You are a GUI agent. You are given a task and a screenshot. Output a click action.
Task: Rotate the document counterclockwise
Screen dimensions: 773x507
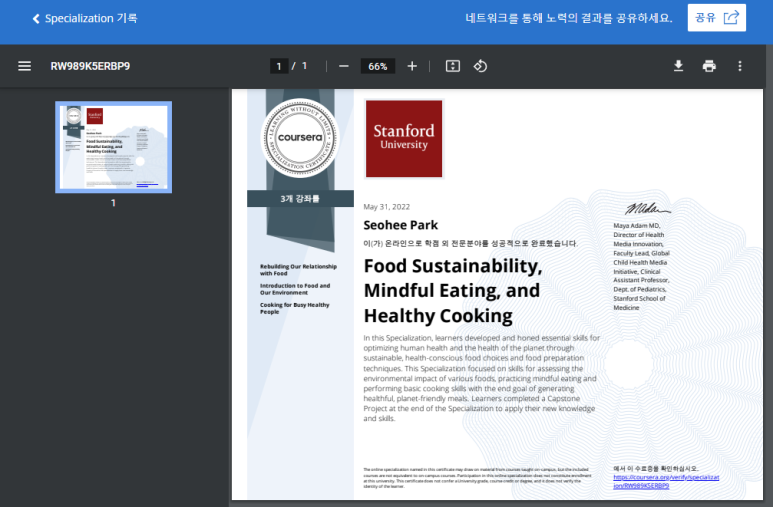pyautogui.click(x=480, y=66)
